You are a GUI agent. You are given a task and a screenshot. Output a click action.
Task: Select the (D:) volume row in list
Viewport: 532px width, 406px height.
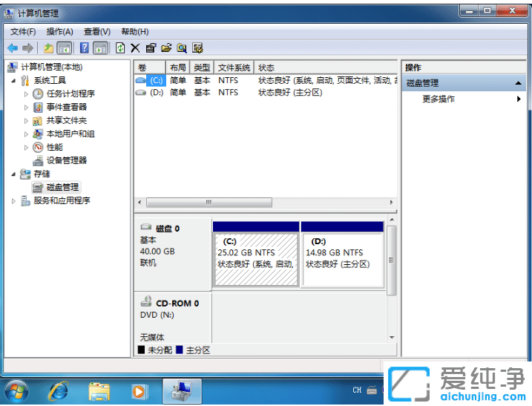coord(266,92)
